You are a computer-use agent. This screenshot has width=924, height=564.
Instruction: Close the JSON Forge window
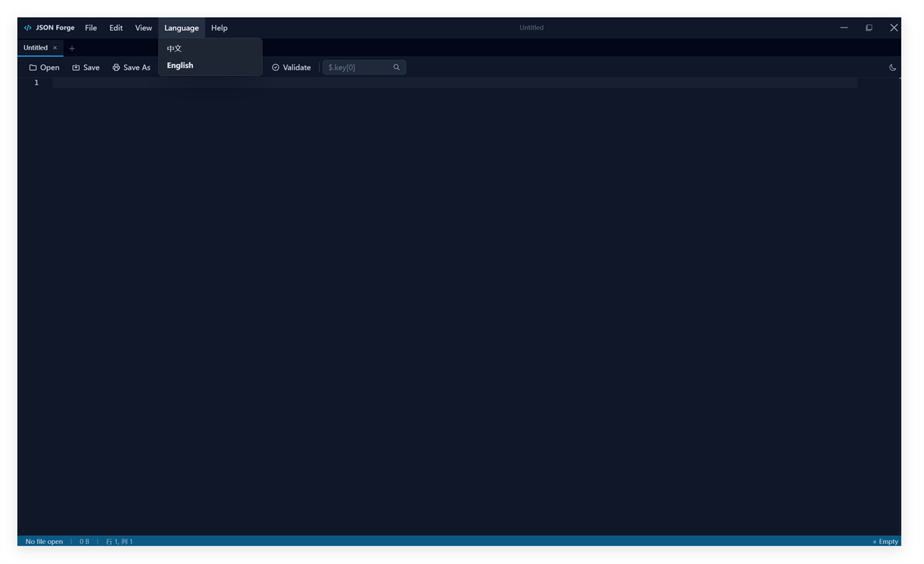pyautogui.click(x=894, y=28)
